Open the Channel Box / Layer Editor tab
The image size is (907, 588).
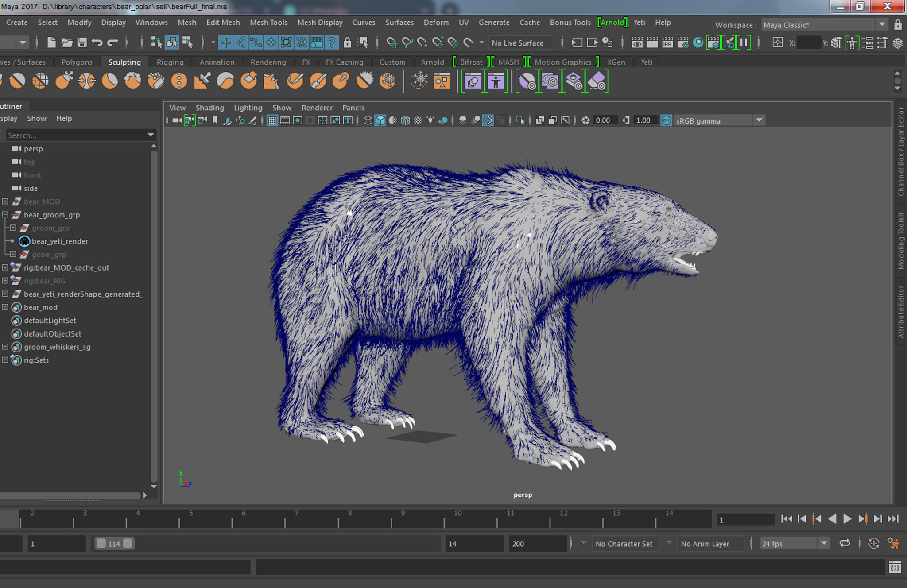901,151
